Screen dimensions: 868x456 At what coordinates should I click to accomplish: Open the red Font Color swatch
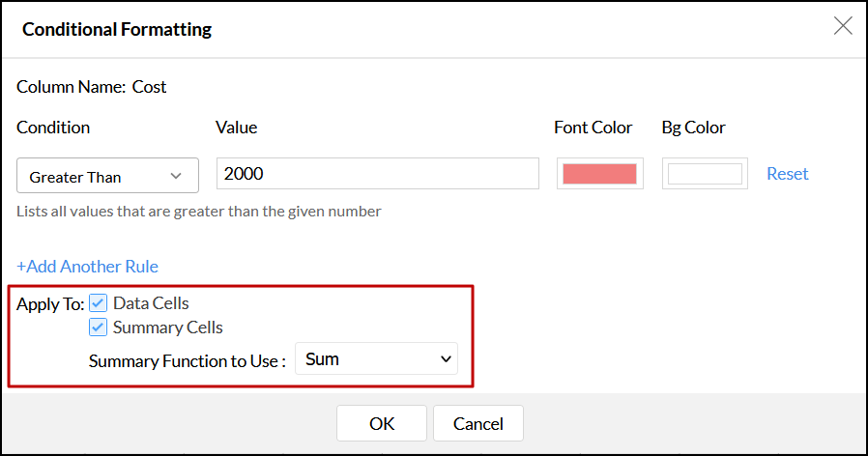tap(600, 174)
